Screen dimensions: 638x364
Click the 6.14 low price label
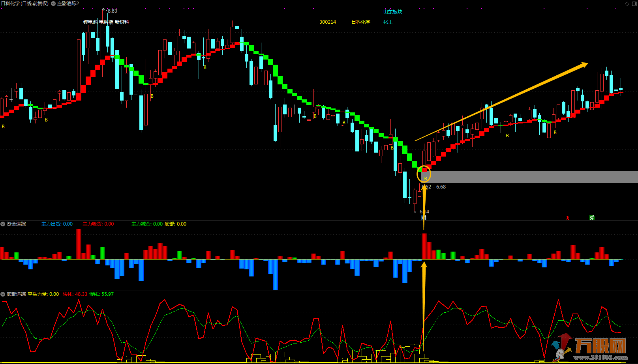coord(424,212)
